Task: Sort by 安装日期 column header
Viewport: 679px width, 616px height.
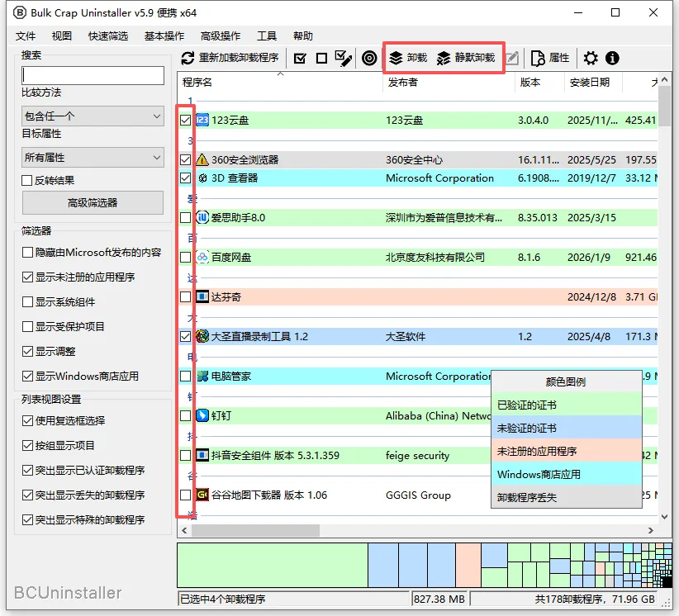Action: 593,83
